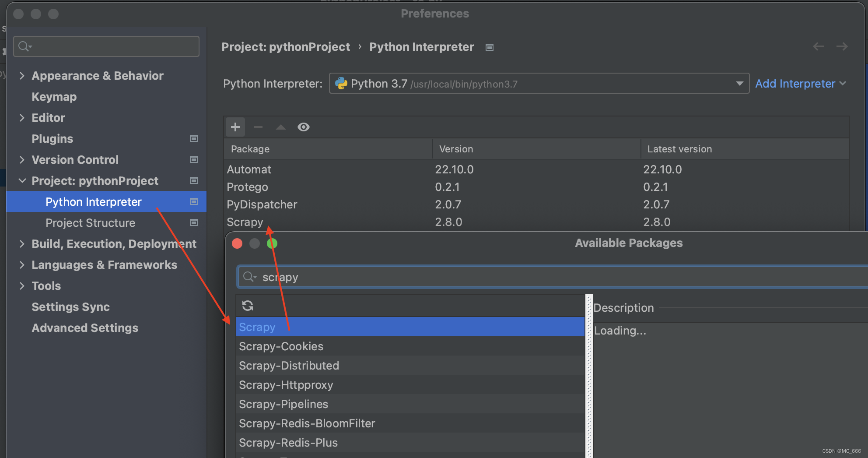Select Scrapy-Cookies in the list
Screen dimensions: 868x458
click(410, 346)
